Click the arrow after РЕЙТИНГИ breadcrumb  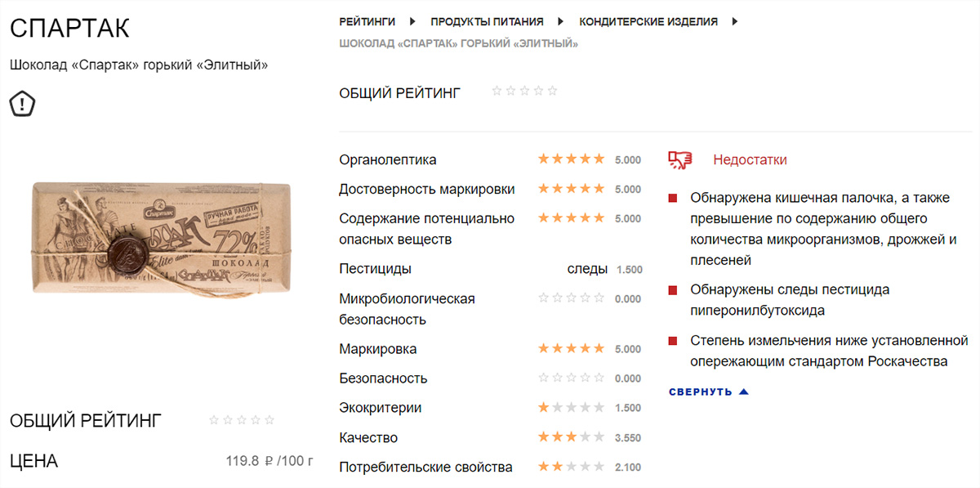point(412,21)
